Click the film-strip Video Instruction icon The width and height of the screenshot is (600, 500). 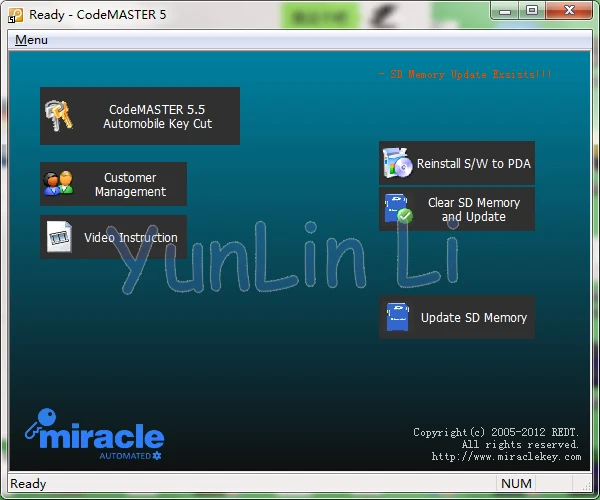click(59, 237)
